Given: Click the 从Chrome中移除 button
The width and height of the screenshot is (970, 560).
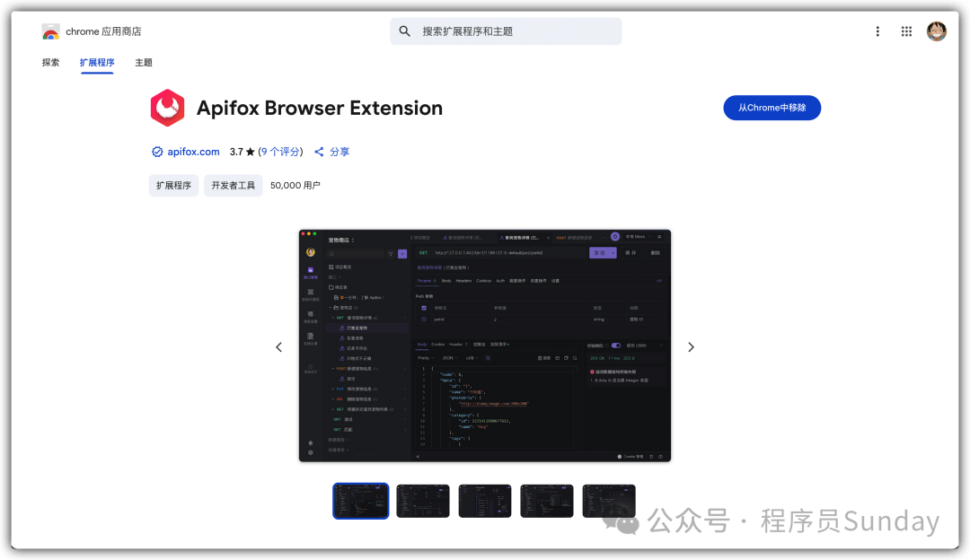Looking at the screenshot, I should coord(772,108).
